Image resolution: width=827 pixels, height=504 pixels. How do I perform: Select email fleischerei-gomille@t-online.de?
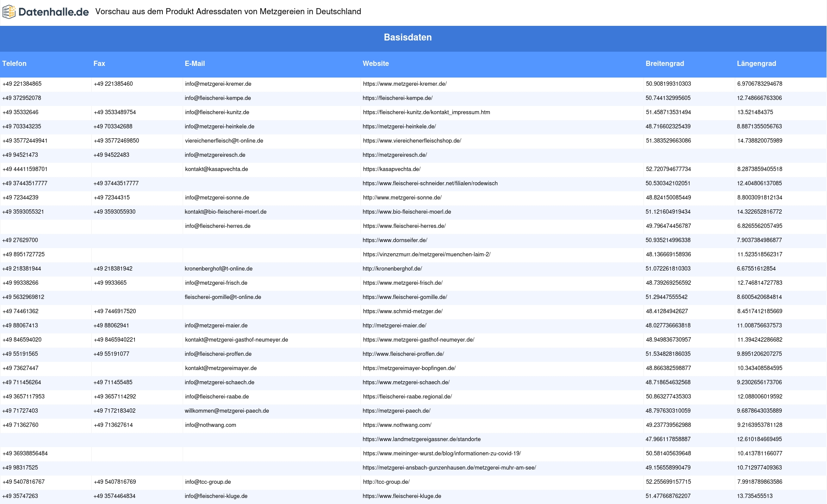[x=223, y=297]
